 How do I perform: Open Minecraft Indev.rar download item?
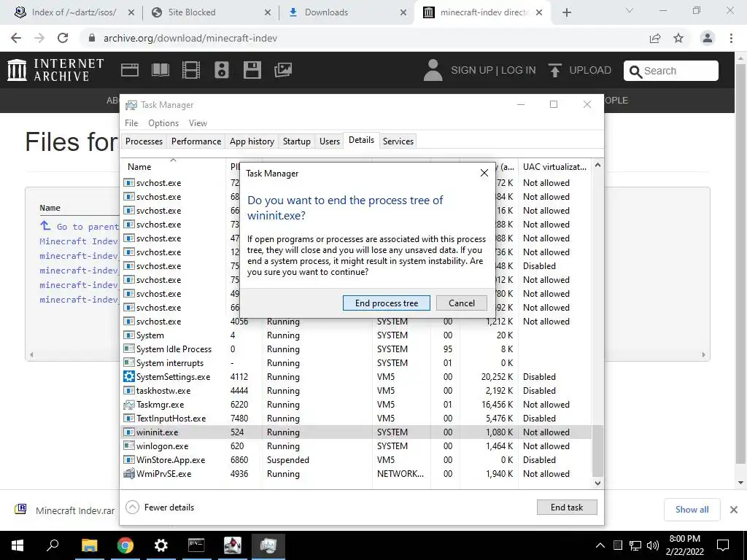[x=66, y=510]
